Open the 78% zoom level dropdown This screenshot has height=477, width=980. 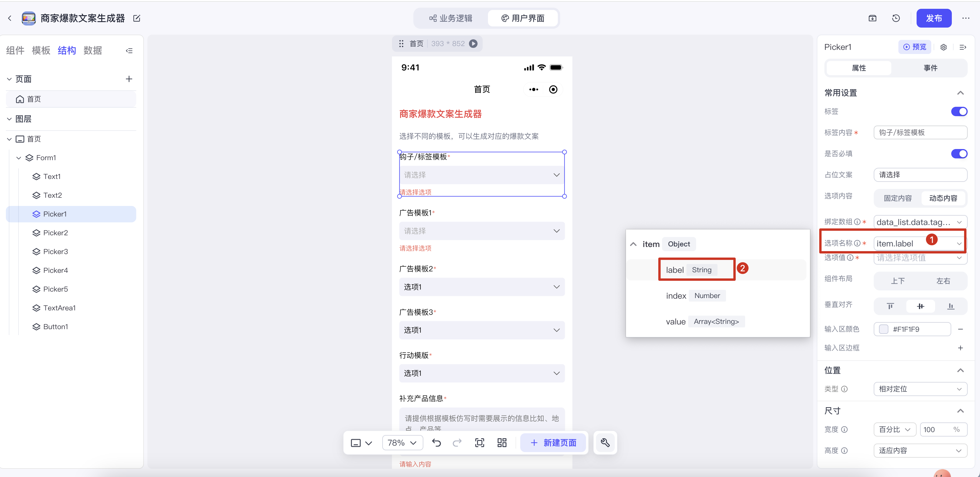click(402, 442)
